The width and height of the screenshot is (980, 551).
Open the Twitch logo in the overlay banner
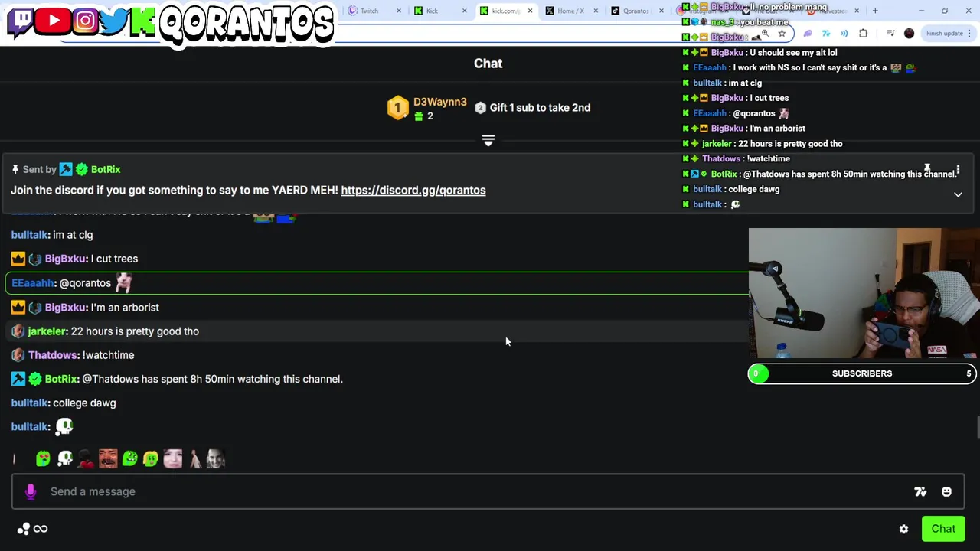click(x=20, y=21)
